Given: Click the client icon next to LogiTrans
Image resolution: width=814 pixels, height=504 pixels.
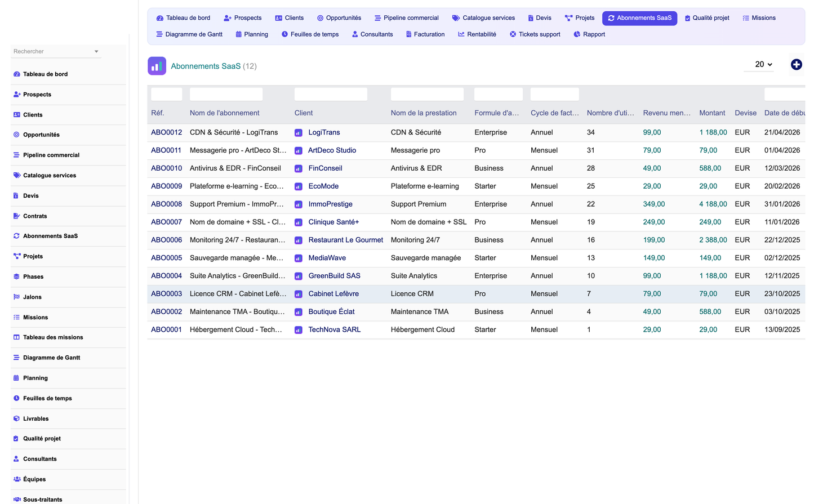Looking at the screenshot, I should [299, 133].
